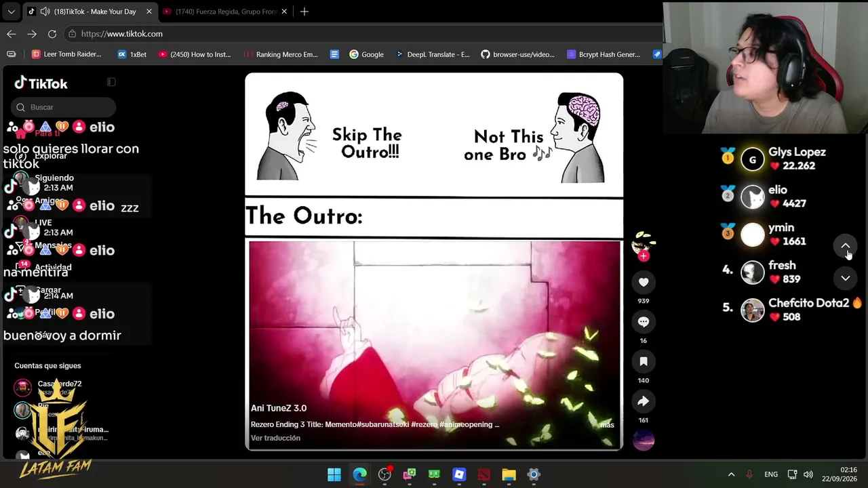This screenshot has height=488, width=868.
Task: Open the Windows Start menu
Action: point(334,474)
